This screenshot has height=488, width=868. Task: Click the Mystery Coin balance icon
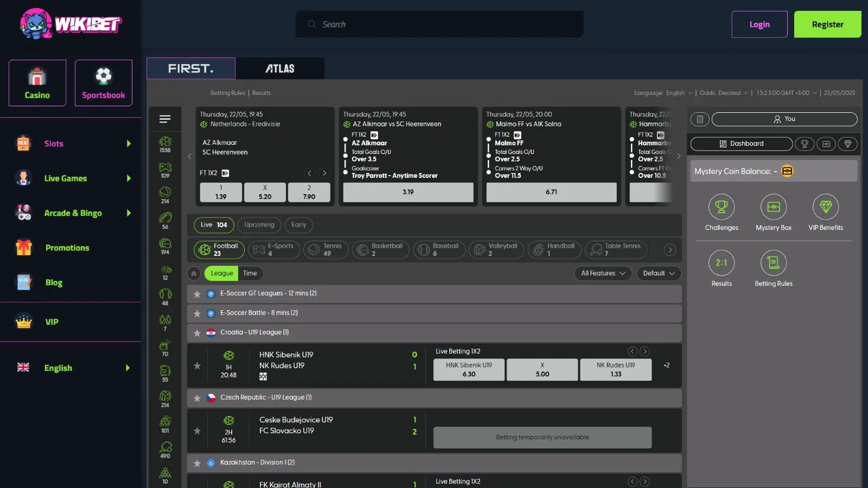(787, 171)
